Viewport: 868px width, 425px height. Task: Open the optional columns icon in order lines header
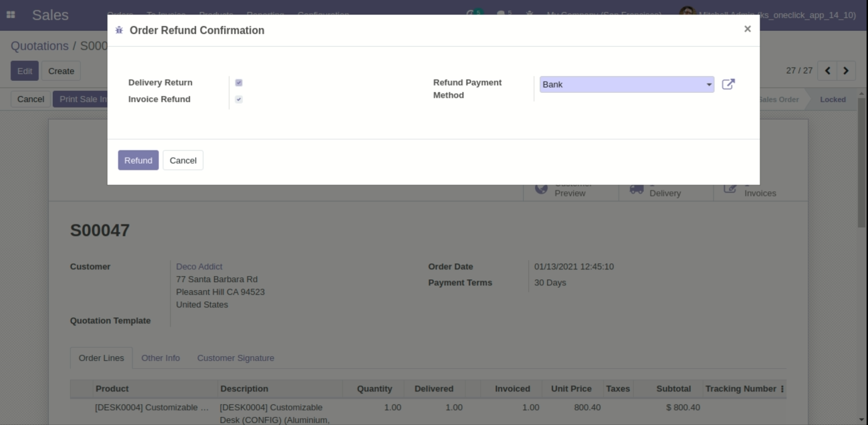point(782,389)
